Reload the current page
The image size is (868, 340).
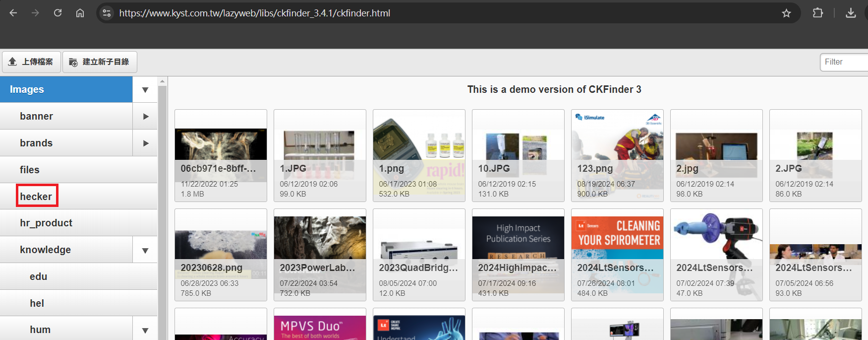[x=58, y=13]
